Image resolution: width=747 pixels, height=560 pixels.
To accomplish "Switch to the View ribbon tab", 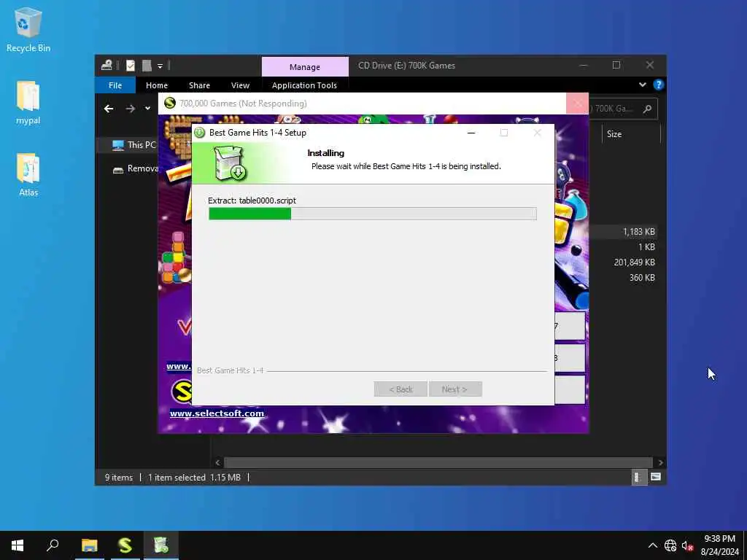I will click(240, 85).
